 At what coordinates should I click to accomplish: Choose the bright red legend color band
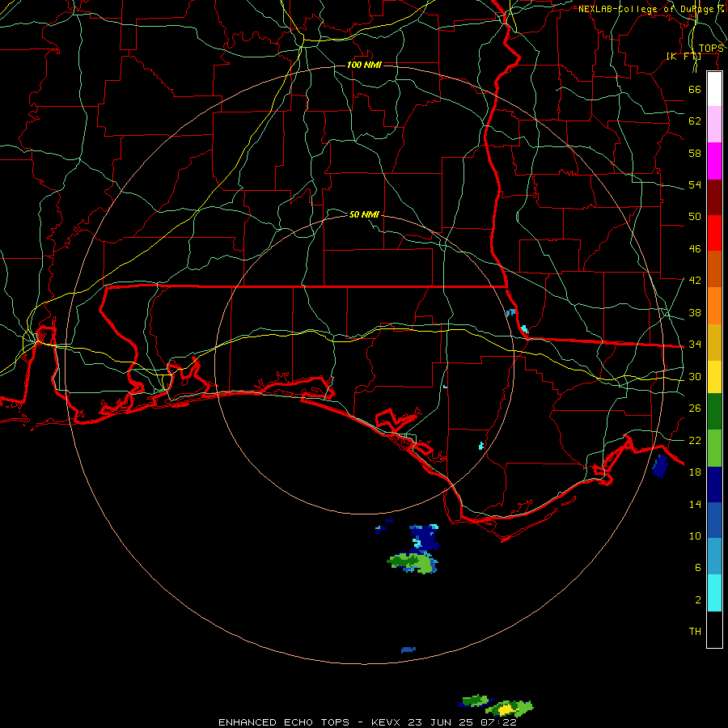click(x=714, y=233)
